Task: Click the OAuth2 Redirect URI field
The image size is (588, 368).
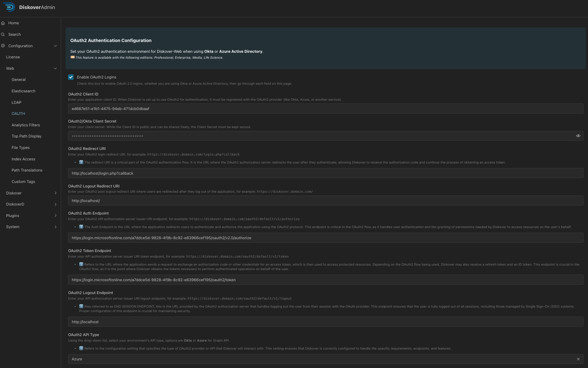Action: point(326,173)
